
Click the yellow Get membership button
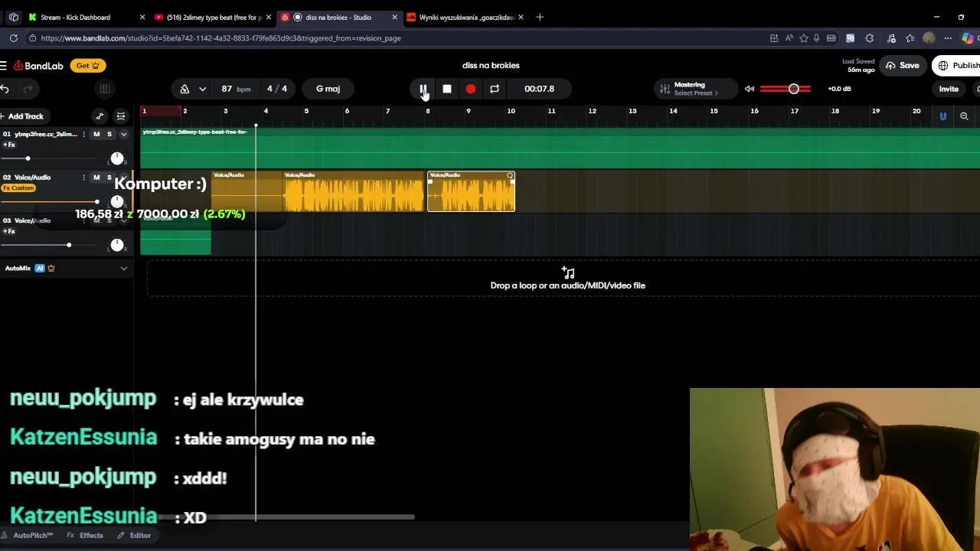coord(88,66)
